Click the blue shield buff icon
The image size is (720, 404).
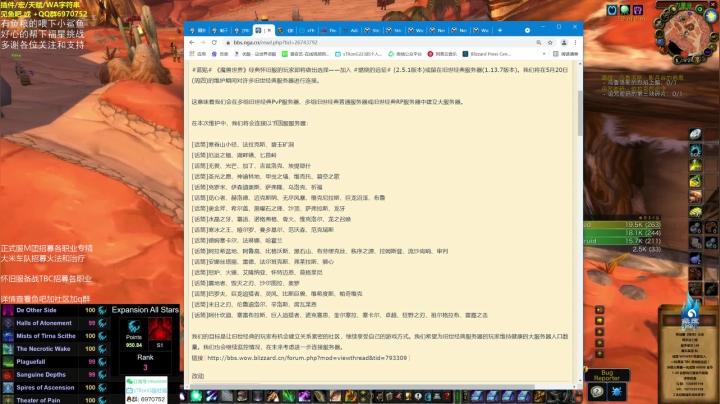click(x=612, y=10)
